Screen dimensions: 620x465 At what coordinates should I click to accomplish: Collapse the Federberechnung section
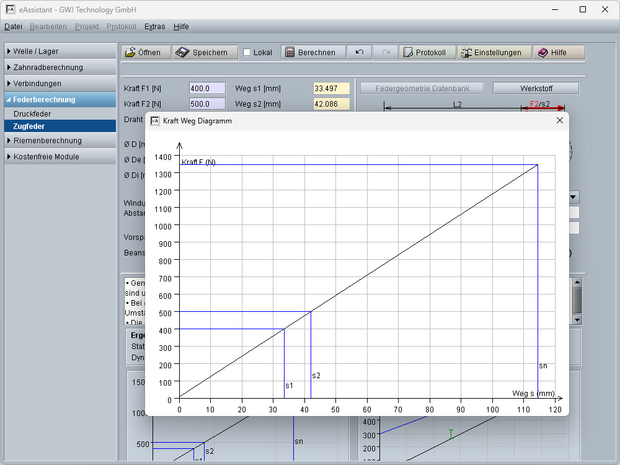tap(59, 99)
